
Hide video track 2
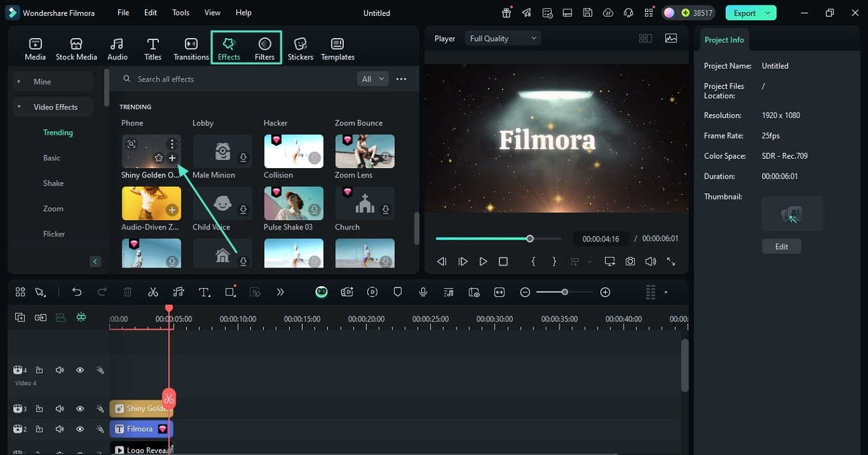click(80, 429)
